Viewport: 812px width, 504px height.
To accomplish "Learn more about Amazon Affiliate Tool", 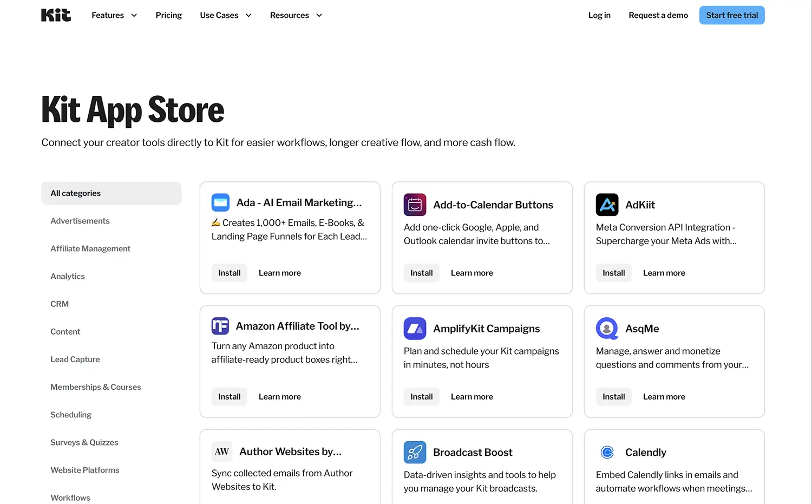I will click(280, 397).
